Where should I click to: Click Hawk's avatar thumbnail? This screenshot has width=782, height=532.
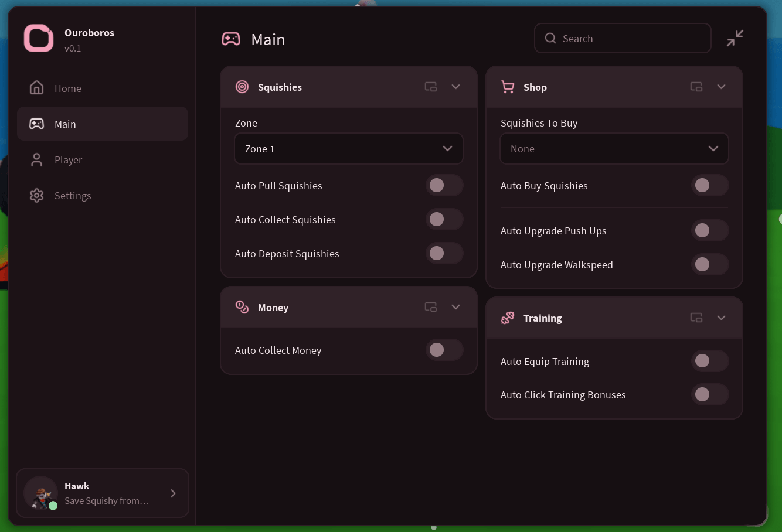[40, 493]
